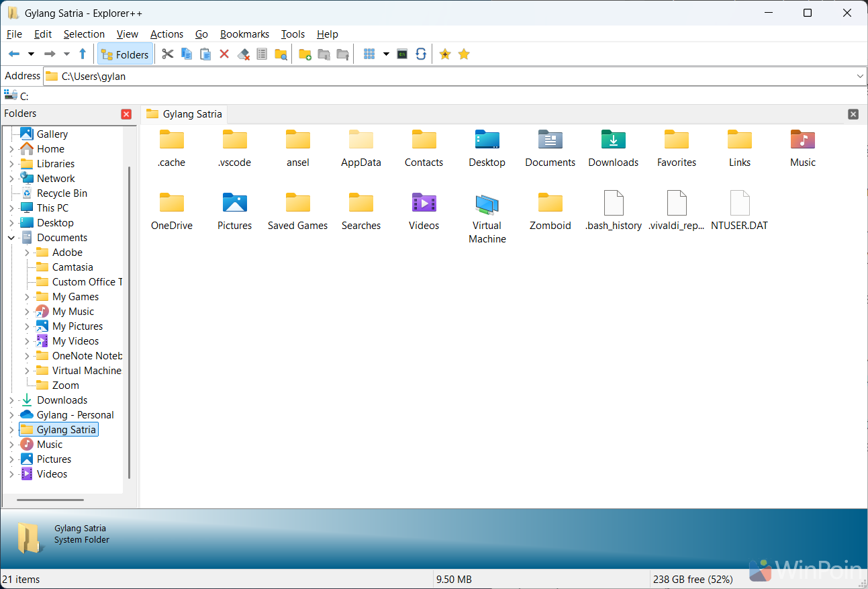Open the Bookmarks menu
The image size is (868, 589).
pos(244,34)
